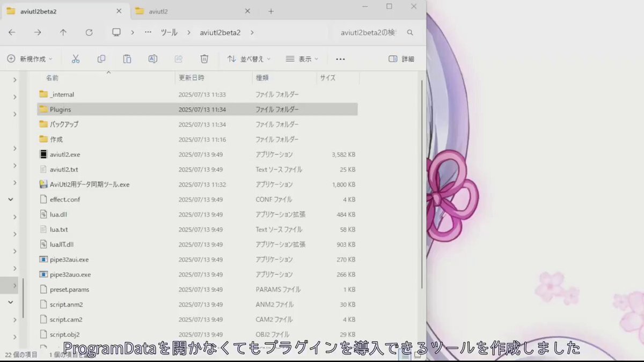The height and width of the screenshot is (362, 644).
Task: Open the 新規作成 dropdown
Action: 30,59
